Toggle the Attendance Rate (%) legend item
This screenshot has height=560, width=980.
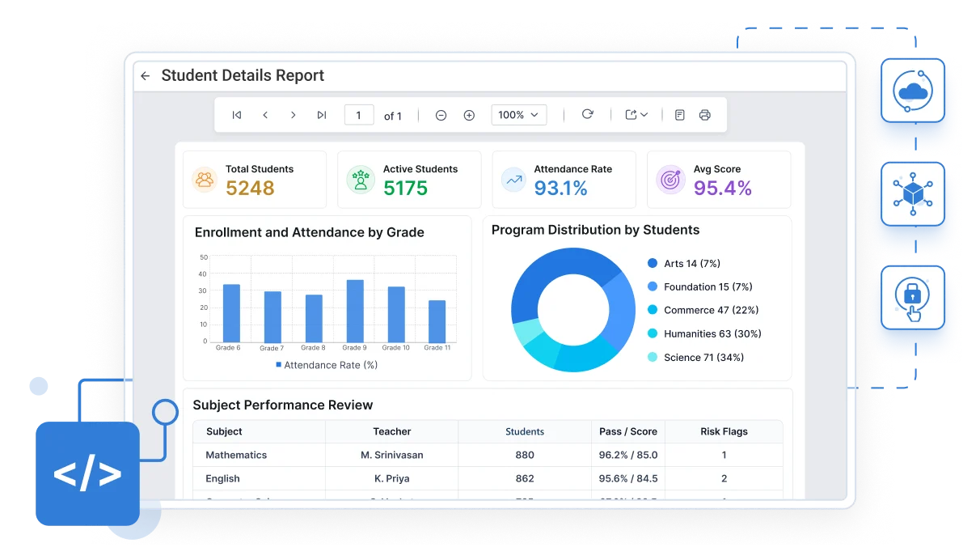(327, 365)
